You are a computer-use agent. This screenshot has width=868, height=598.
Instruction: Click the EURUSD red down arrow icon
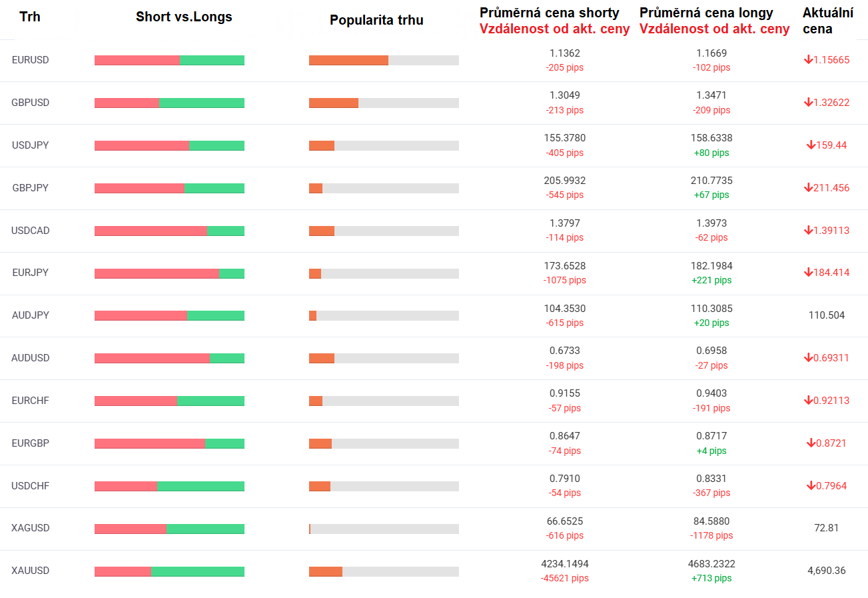(x=808, y=60)
